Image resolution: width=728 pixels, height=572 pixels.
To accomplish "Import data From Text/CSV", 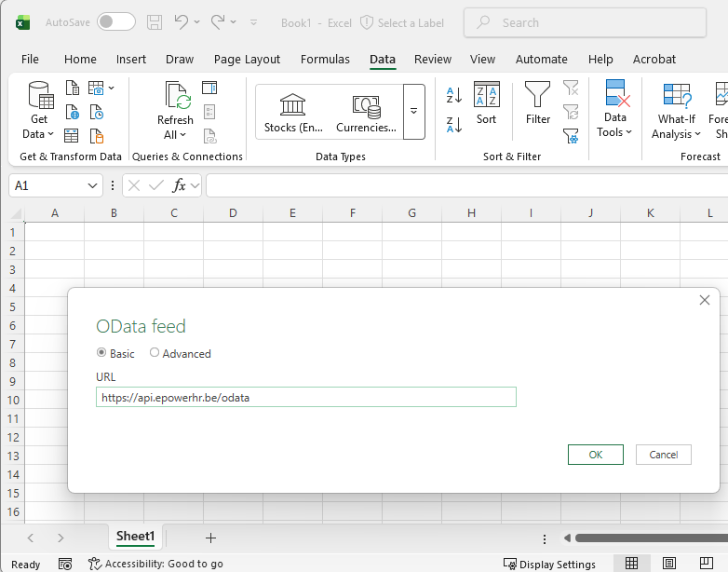I will pos(72,88).
